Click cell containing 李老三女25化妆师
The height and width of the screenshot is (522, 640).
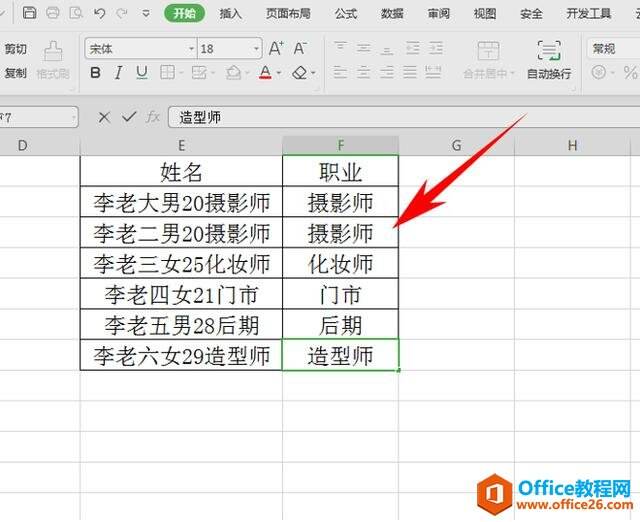pos(182,263)
